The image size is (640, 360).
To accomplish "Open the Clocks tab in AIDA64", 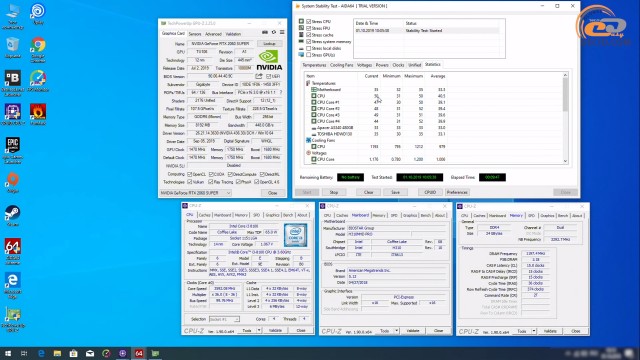I will point(398,65).
